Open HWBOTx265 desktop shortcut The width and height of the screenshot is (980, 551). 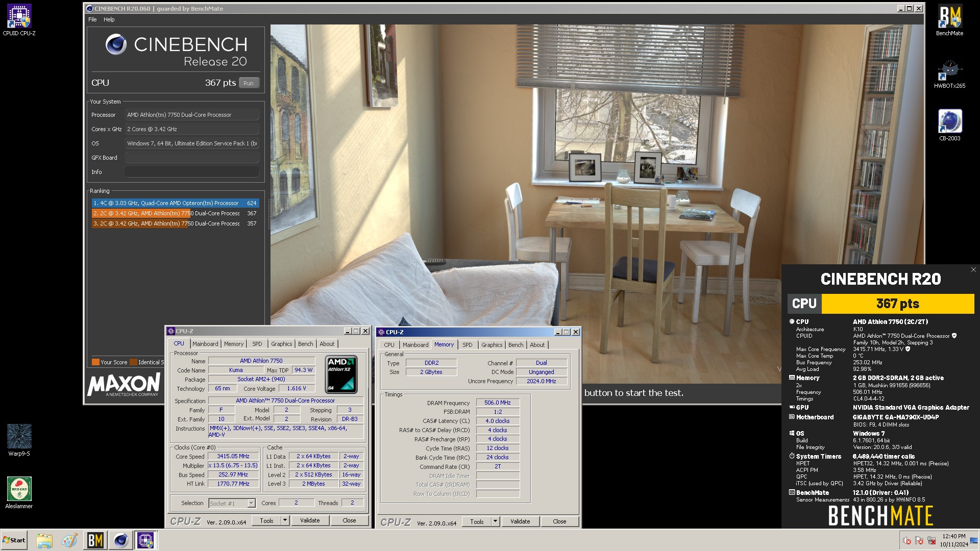[949, 73]
